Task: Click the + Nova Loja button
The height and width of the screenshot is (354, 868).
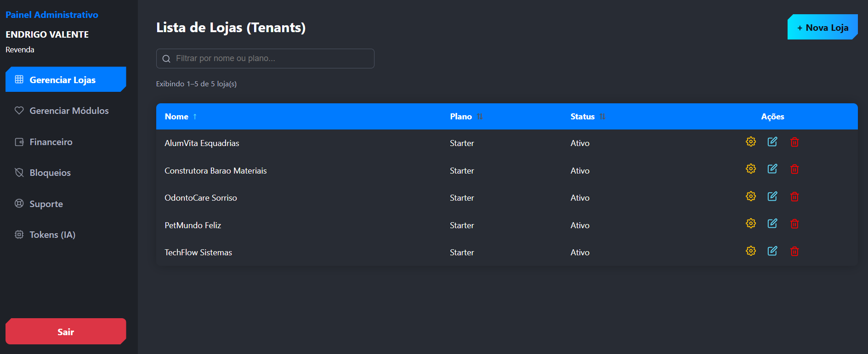Action: [823, 27]
